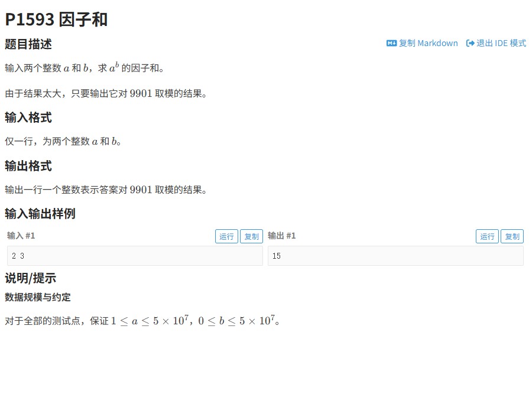The width and height of the screenshot is (529, 420).
Task: Click the 运行 button for 输入 #1
Action: point(226,236)
